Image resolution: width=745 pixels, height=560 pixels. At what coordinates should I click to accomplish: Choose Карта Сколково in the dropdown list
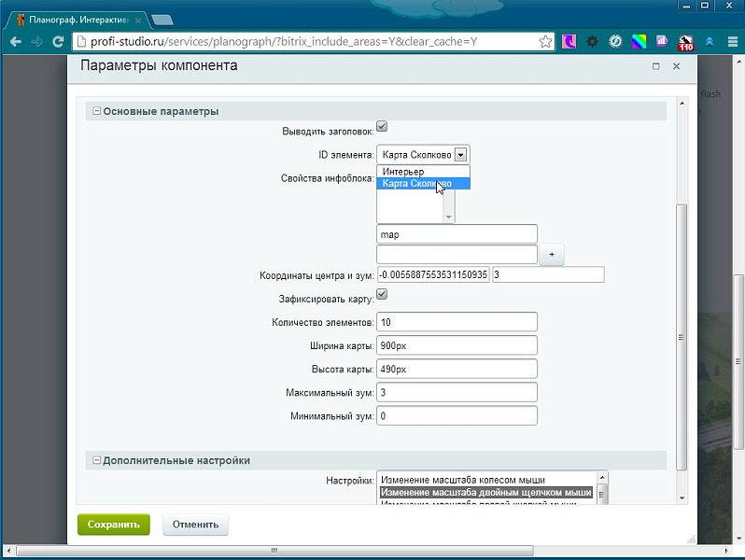point(416,184)
